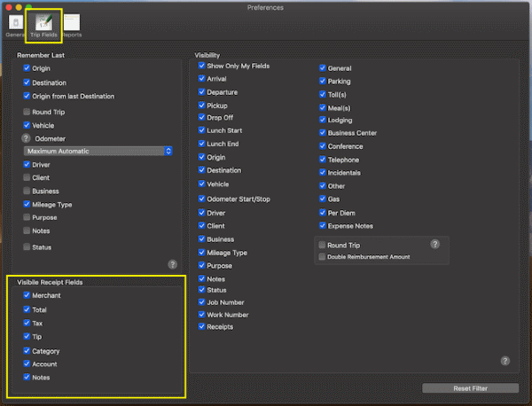Toggle the Merchant receipt field checkbox
This screenshot has height=406, width=532.
point(27,295)
